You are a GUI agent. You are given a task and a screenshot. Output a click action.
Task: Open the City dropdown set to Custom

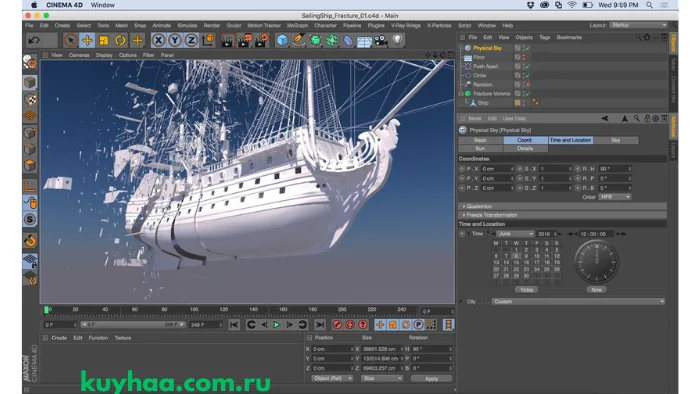(579, 302)
